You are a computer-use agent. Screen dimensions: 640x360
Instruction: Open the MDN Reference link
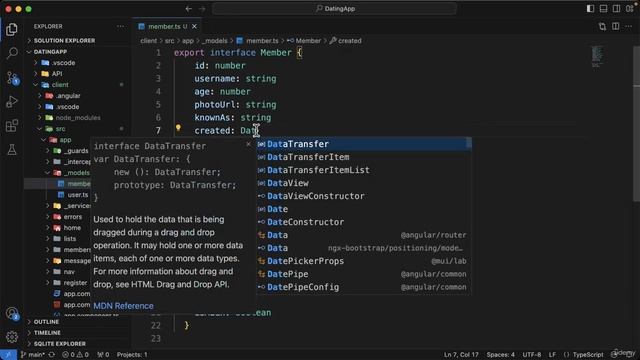pyautogui.click(x=123, y=306)
